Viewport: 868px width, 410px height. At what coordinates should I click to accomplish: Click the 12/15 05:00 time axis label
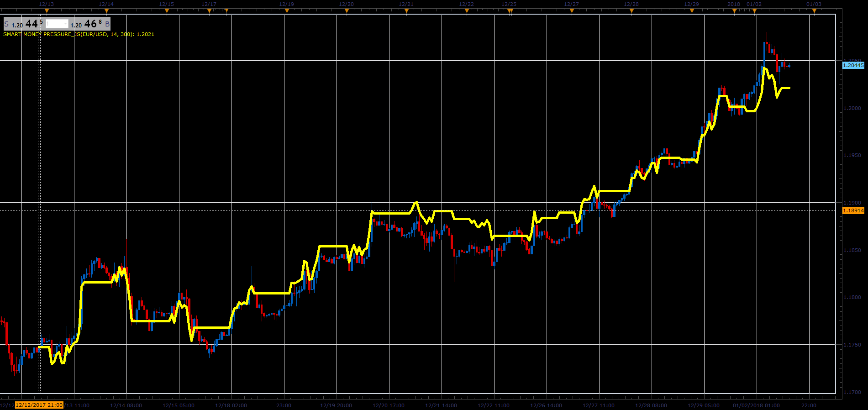(x=179, y=405)
